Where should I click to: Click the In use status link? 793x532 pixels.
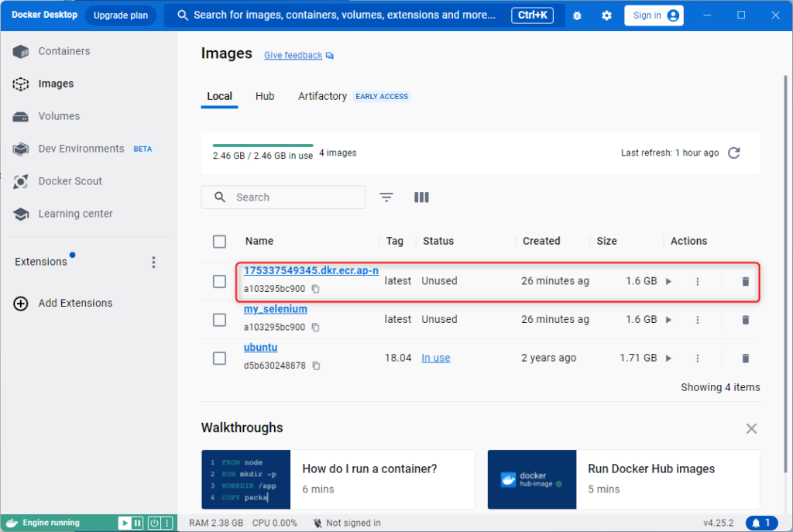point(436,358)
